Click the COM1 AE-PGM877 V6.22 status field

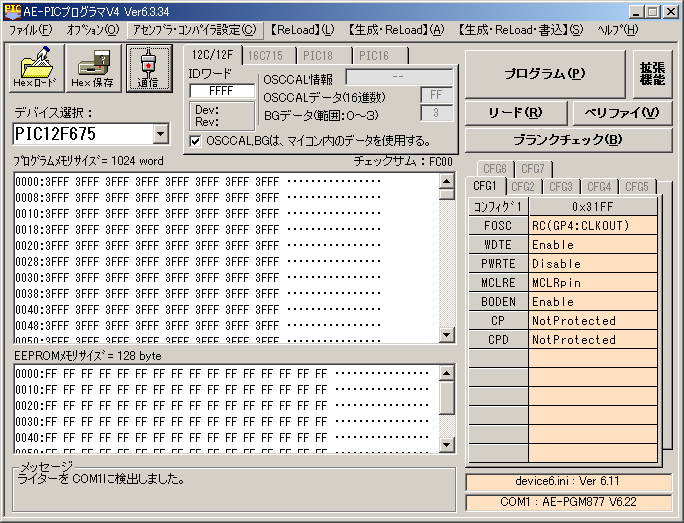569,502
